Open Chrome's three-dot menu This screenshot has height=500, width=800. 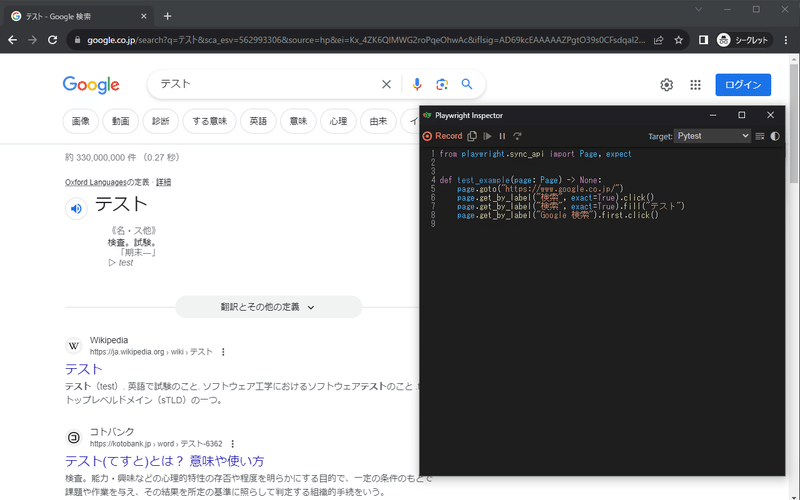coord(786,40)
